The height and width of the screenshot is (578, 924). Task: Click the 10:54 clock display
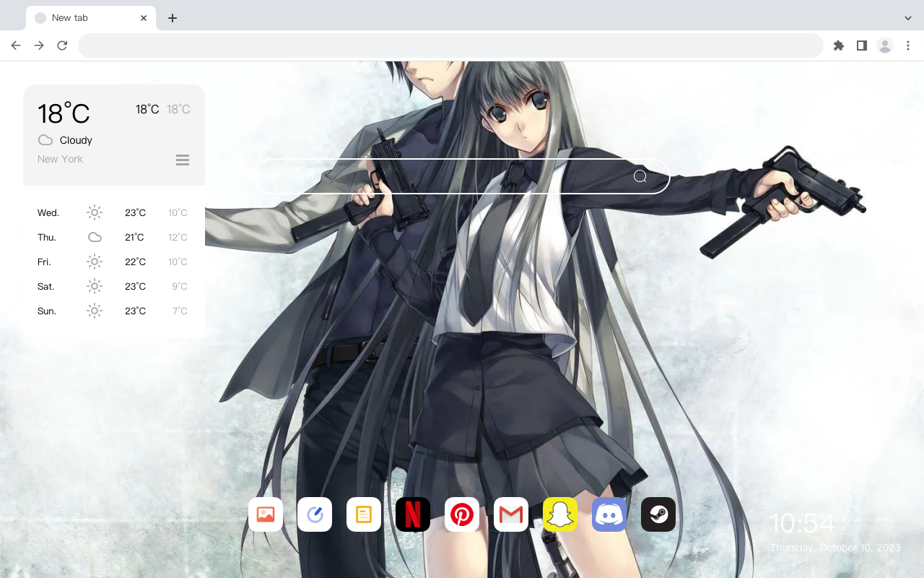coord(802,523)
